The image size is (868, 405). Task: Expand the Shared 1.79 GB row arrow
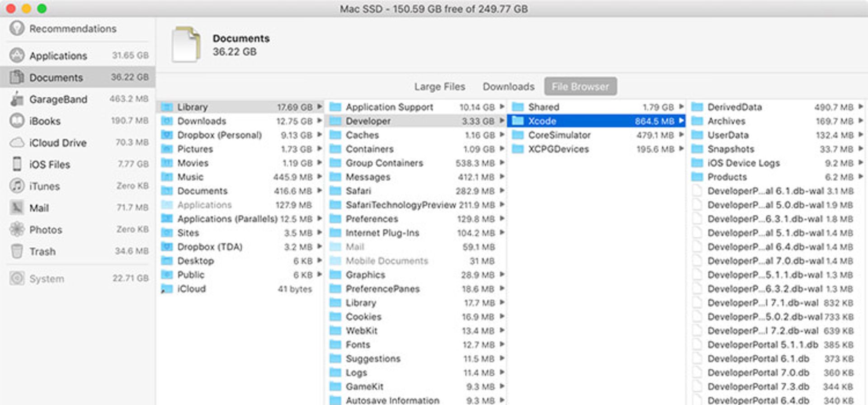pyautogui.click(x=681, y=107)
